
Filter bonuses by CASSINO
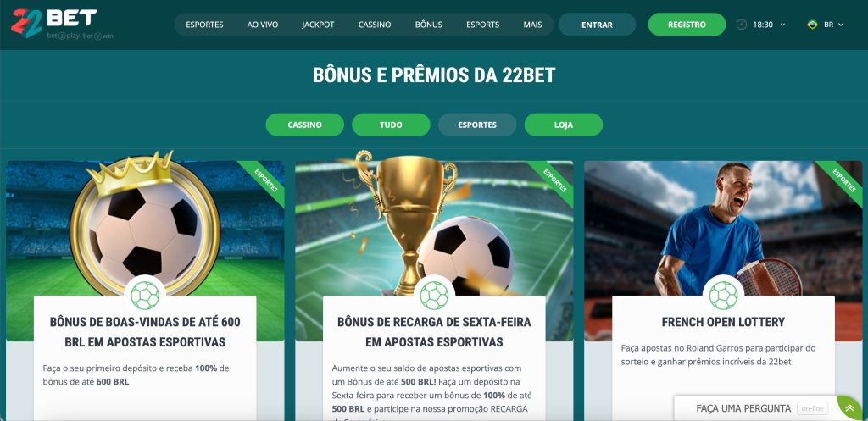[304, 125]
